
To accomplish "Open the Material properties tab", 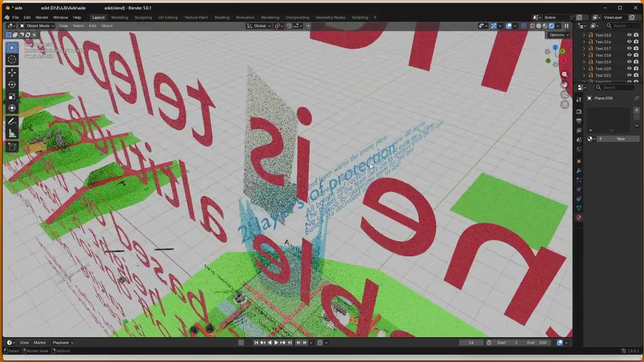I will [x=579, y=218].
